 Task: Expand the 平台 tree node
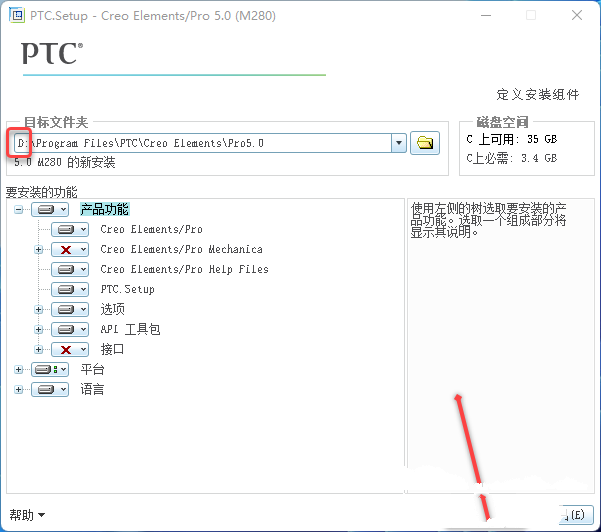click(18, 369)
